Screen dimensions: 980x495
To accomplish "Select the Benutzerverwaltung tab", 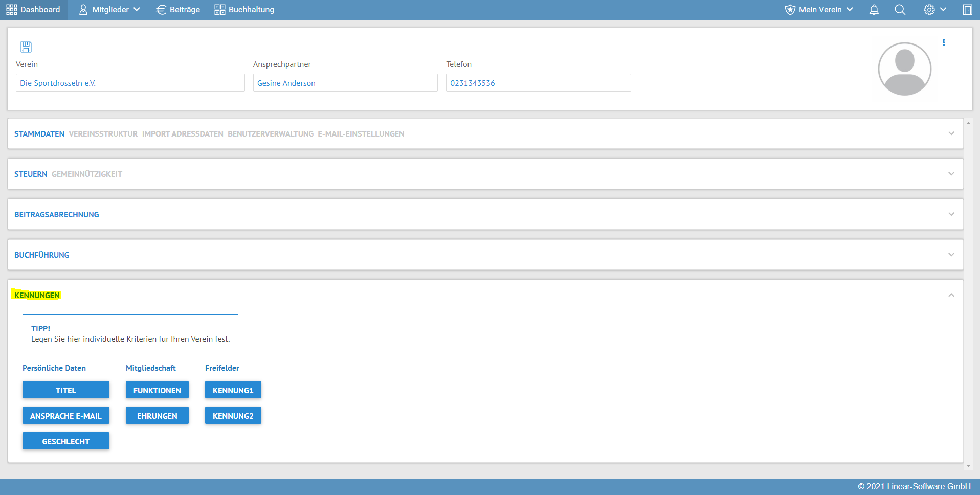I will click(271, 134).
